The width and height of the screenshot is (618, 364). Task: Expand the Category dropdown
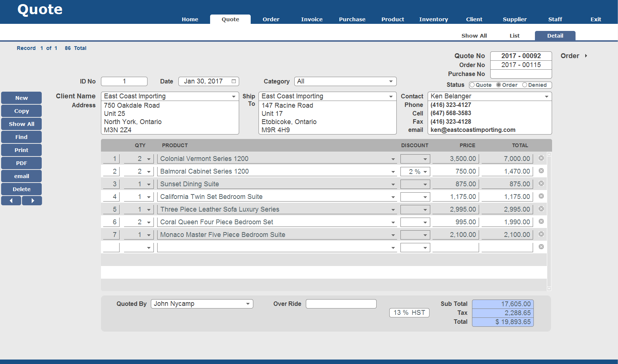(x=391, y=81)
